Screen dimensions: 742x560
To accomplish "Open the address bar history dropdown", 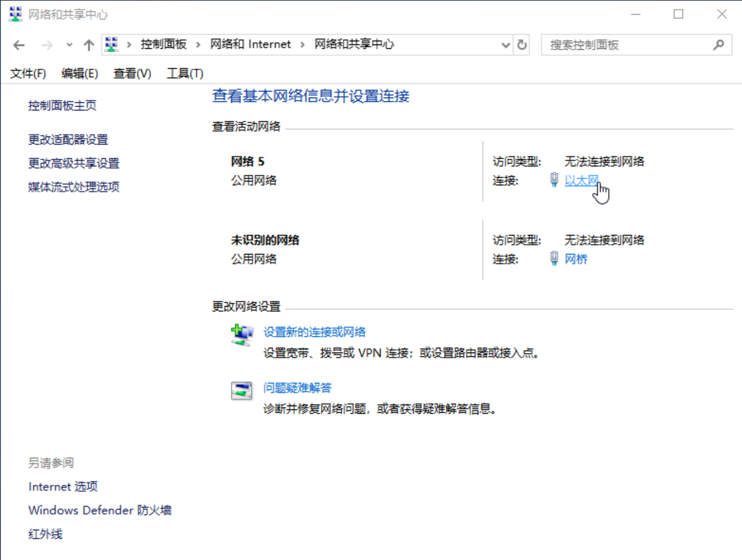I will [506, 45].
